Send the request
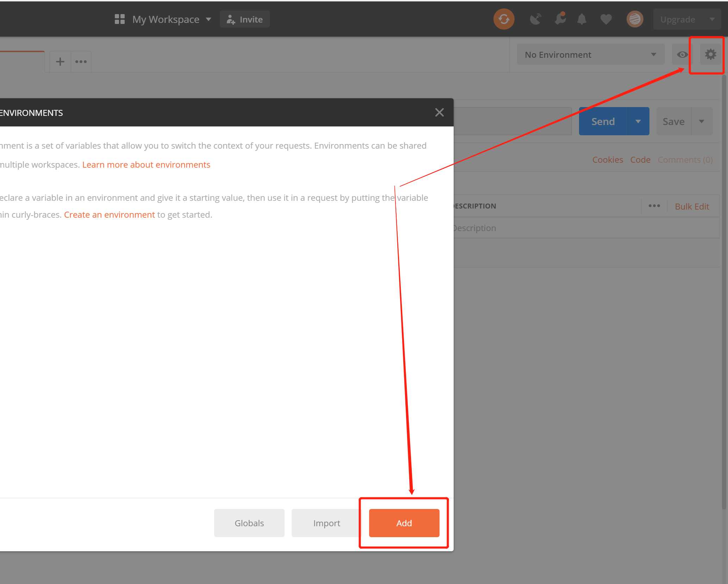 [603, 122]
